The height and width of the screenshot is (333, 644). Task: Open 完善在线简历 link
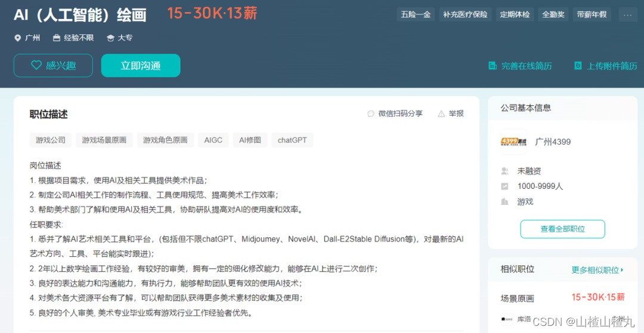526,66
